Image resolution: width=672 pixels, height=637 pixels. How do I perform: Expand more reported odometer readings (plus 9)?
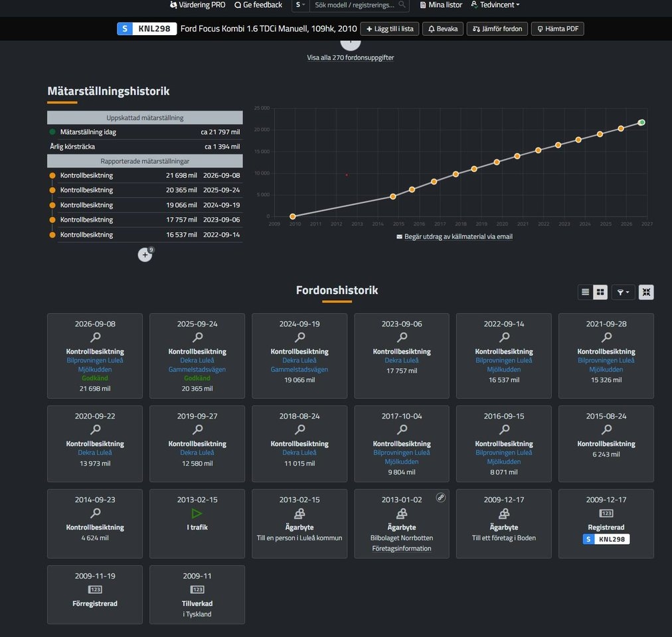click(145, 255)
